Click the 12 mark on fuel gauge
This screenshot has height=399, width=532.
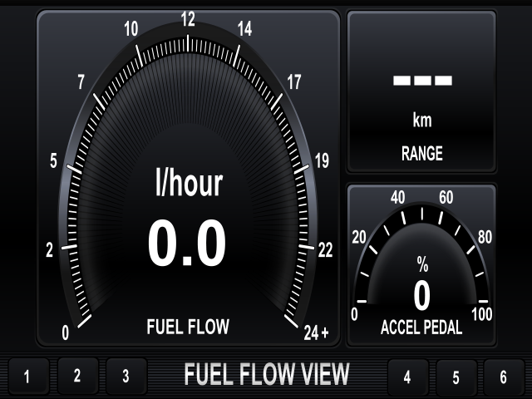(x=188, y=19)
